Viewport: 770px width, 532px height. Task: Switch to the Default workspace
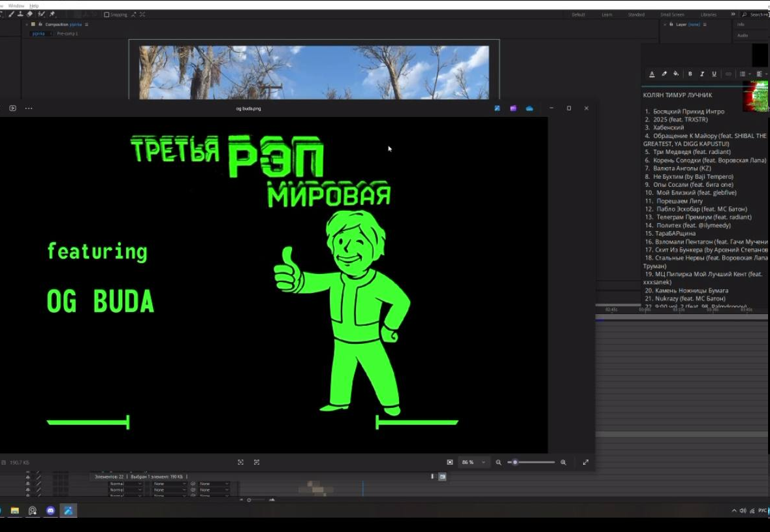[x=579, y=15]
